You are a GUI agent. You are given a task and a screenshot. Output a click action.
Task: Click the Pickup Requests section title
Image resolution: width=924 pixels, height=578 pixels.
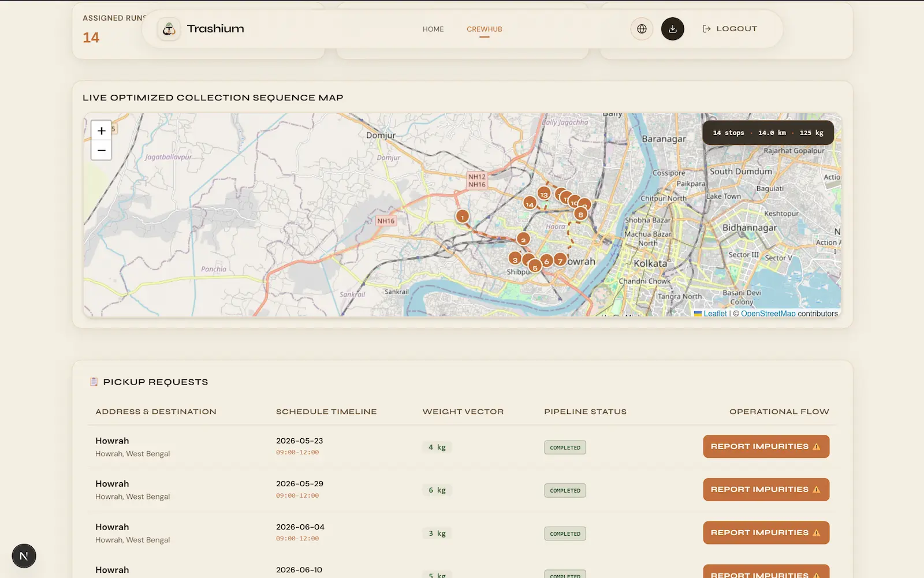[x=155, y=382]
